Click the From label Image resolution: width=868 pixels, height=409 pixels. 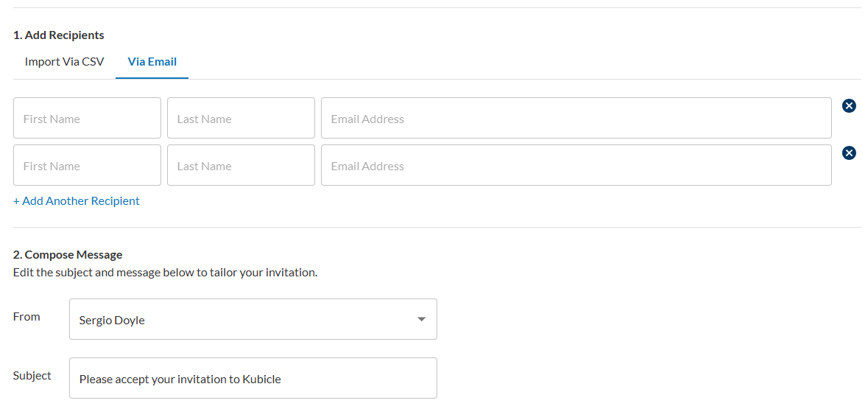pos(27,317)
